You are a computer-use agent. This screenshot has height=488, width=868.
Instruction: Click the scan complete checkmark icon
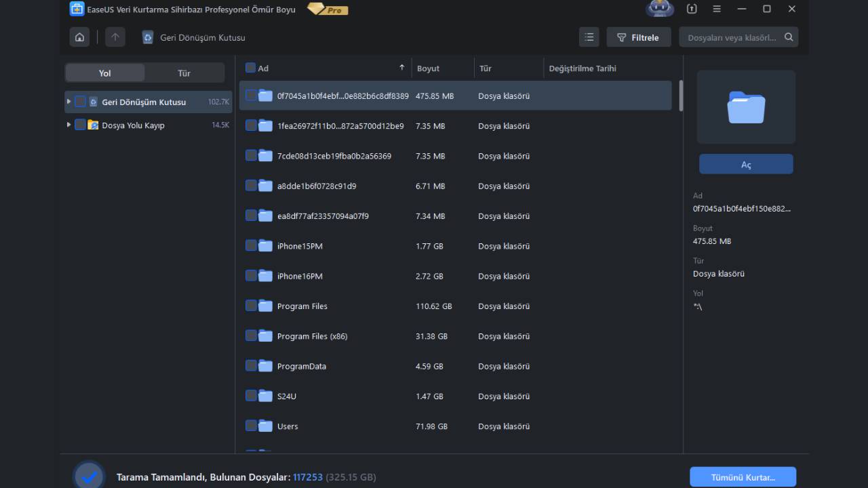click(89, 476)
